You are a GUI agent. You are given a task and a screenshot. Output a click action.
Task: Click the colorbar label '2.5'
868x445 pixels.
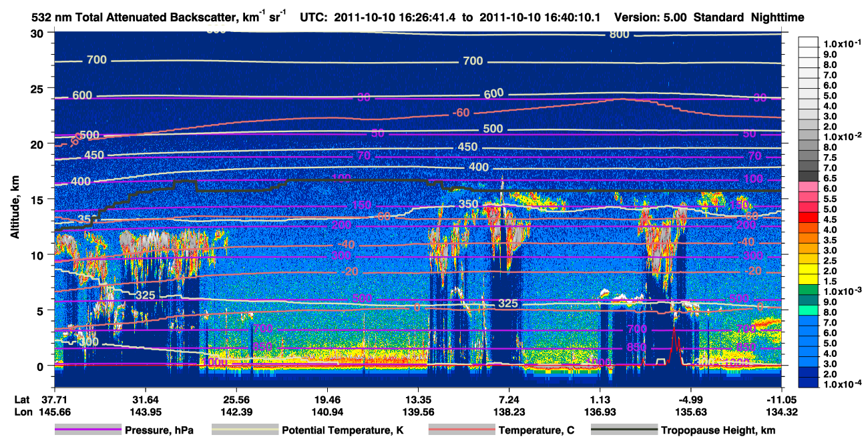tap(830, 260)
